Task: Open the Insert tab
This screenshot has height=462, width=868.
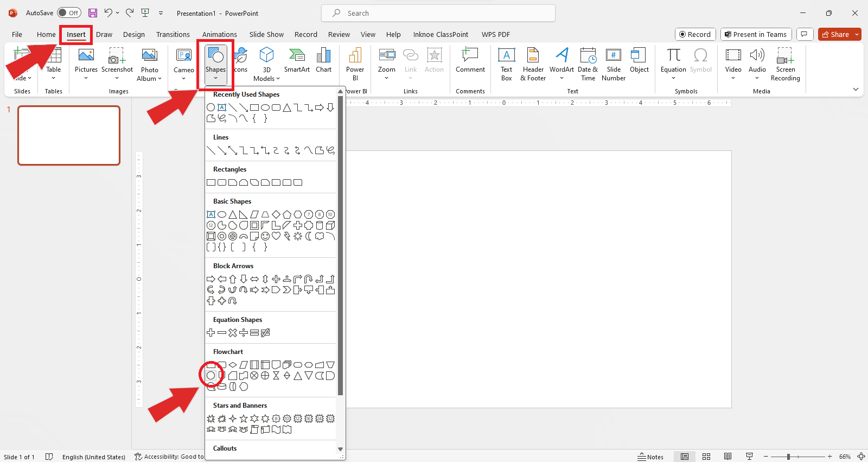Action: (76, 34)
